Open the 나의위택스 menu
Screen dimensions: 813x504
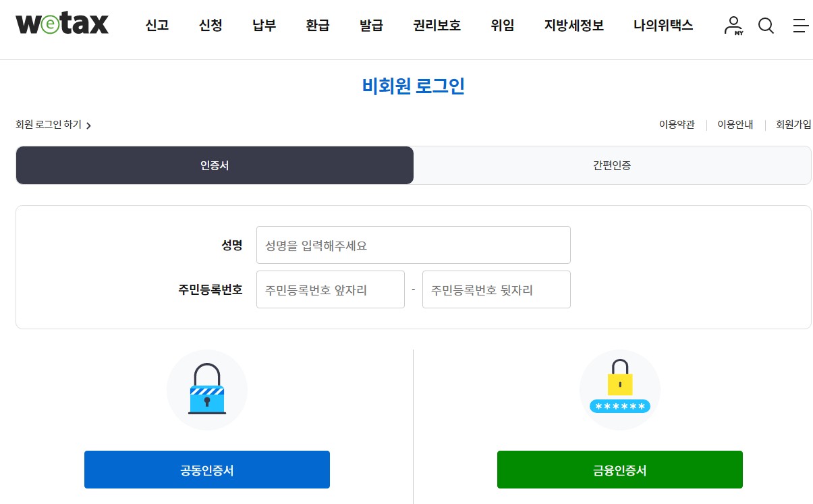pyautogui.click(x=663, y=26)
